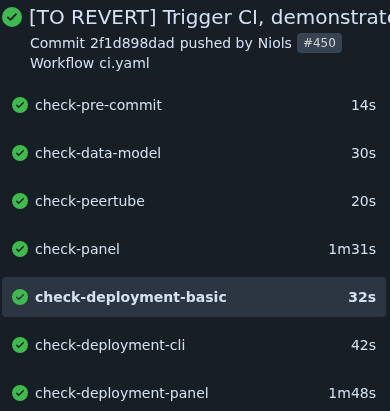Click check-deployment-basic success icon
Viewport: 390px width, 411px height.
click(20, 297)
